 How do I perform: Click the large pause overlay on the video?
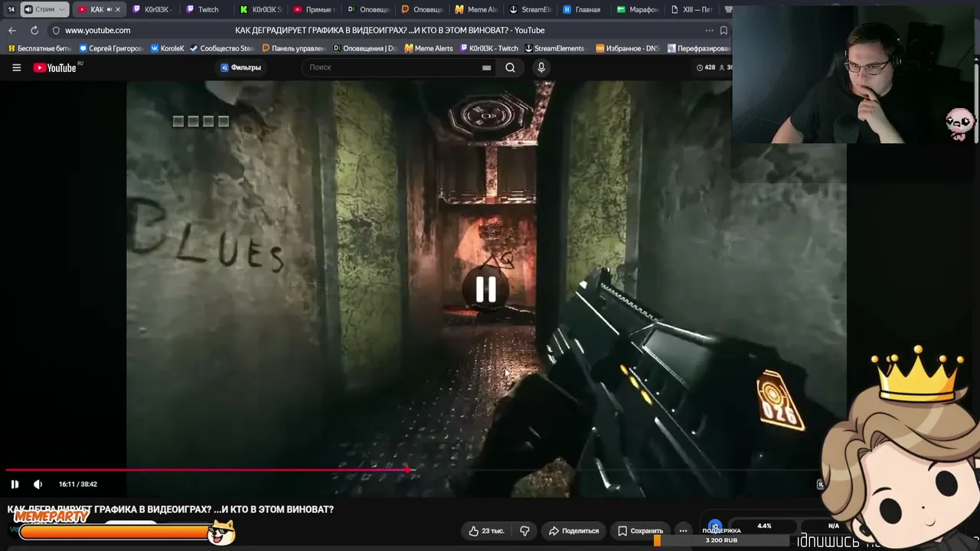point(486,289)
